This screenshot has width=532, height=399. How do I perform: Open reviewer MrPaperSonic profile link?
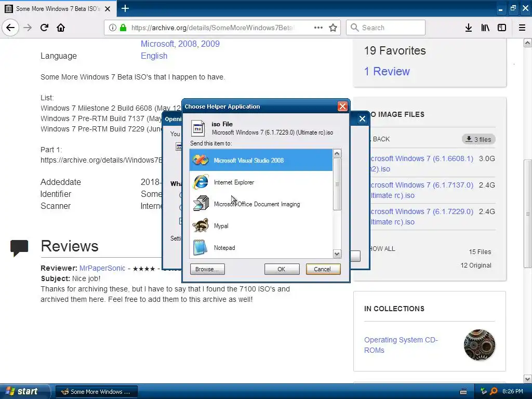tap(102, 268)
